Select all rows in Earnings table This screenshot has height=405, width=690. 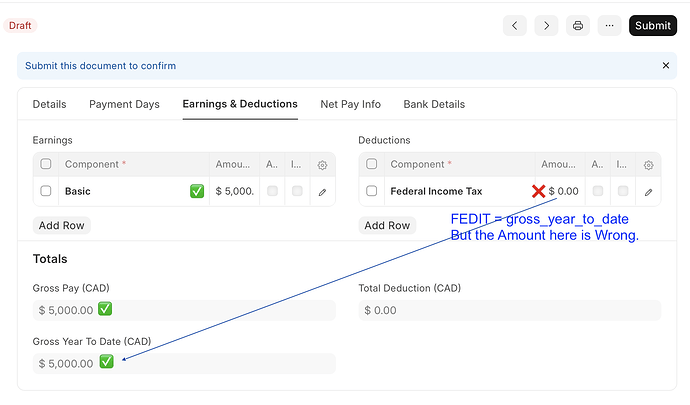click(46, 164)
